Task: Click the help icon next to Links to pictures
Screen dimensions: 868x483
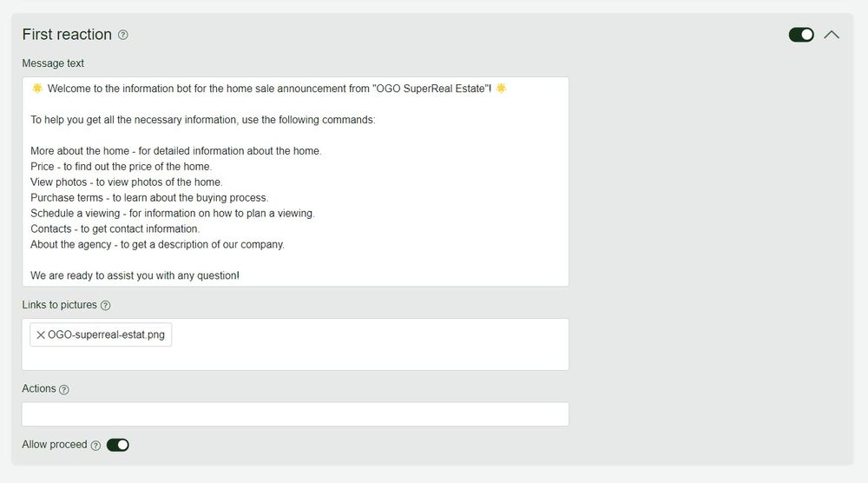Action: click(x=106, y=306)
